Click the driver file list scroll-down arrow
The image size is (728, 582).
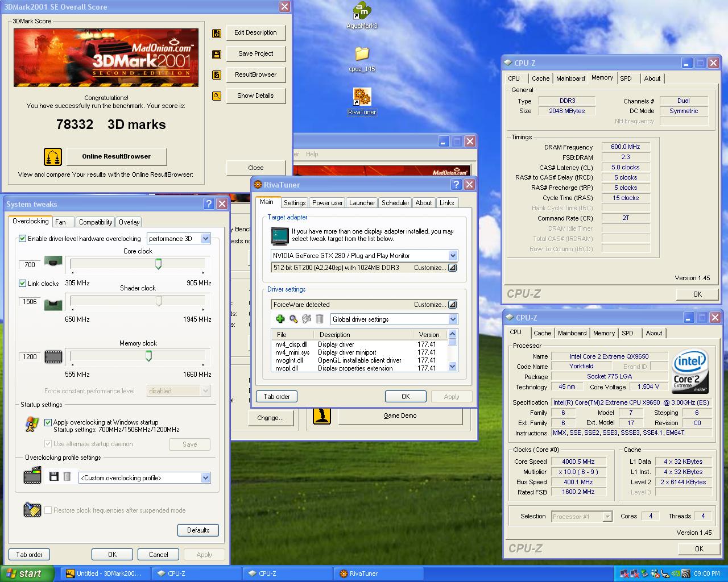coord(453,367)
